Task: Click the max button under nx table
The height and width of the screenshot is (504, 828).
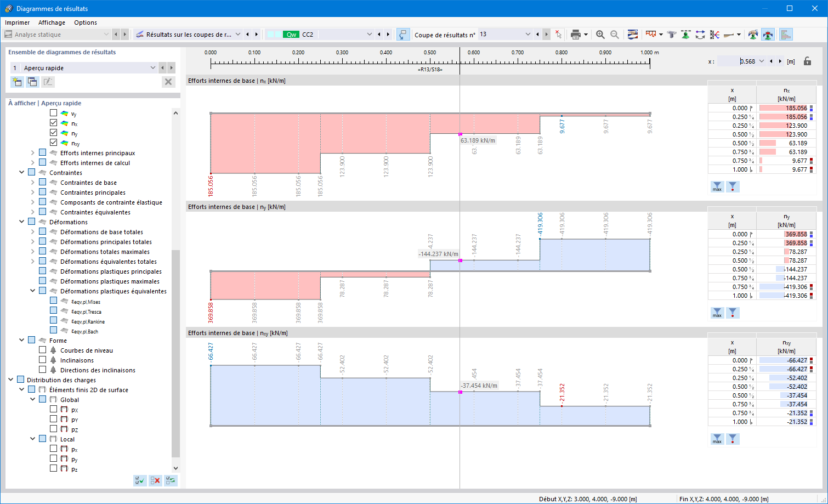Action: click(717, 187)
